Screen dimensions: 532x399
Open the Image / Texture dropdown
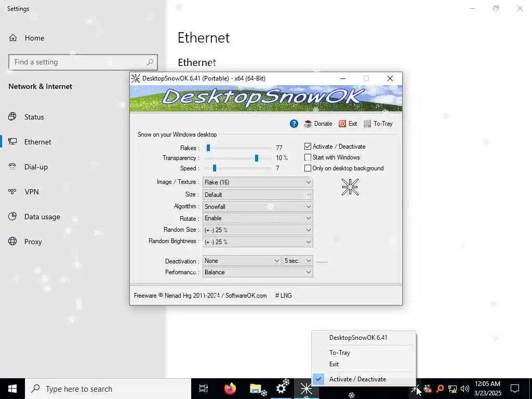pyautogui.click(x=258, y=182)
